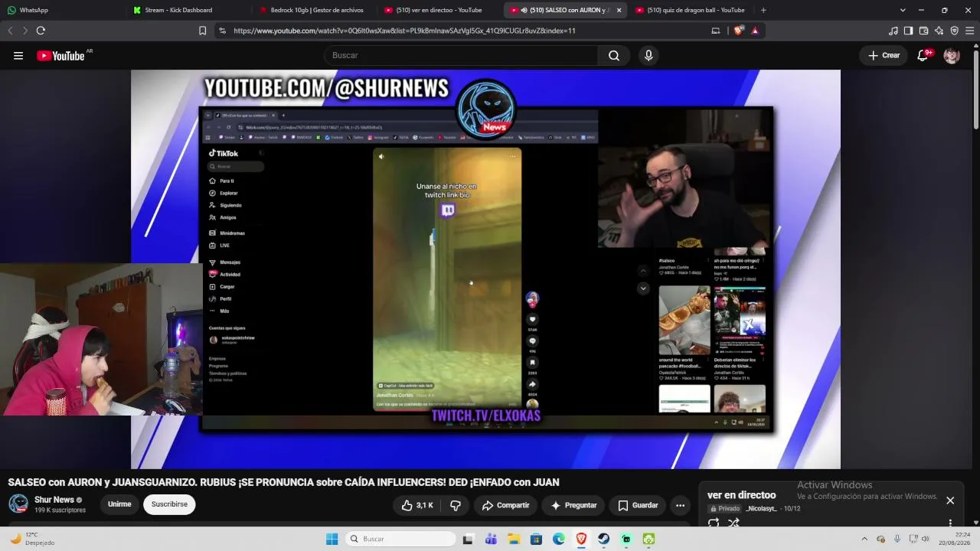
Task: Open Brave Rewards triangle icon
Action: coord(755,31)
